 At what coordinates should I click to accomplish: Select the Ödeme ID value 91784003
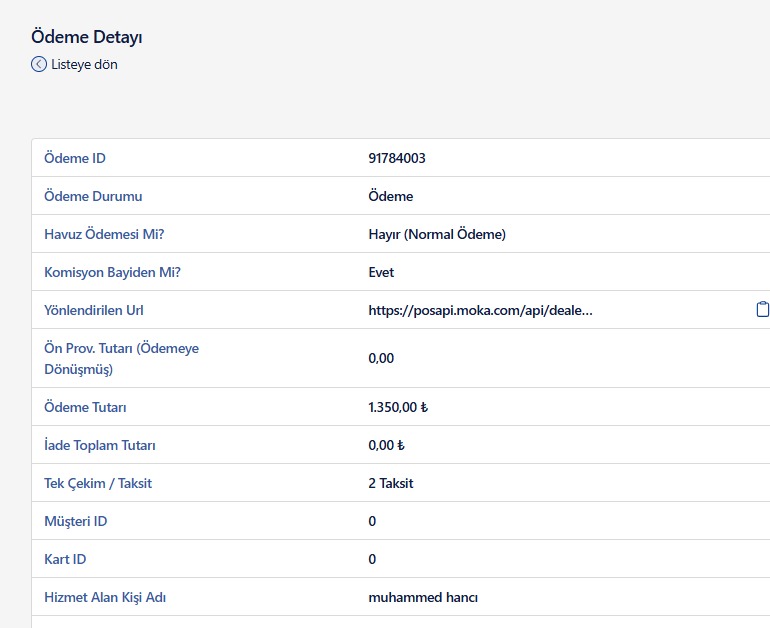point(397,158)
